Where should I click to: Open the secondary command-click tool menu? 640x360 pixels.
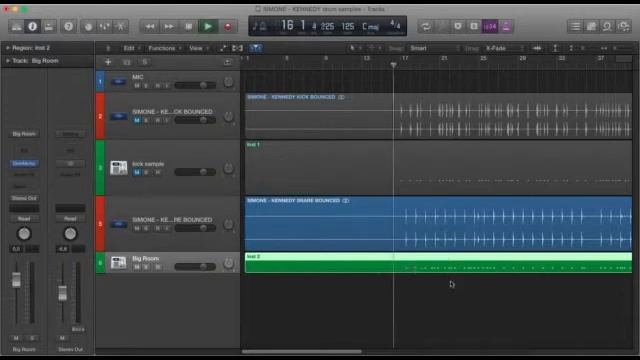click(x=374, y=48)
